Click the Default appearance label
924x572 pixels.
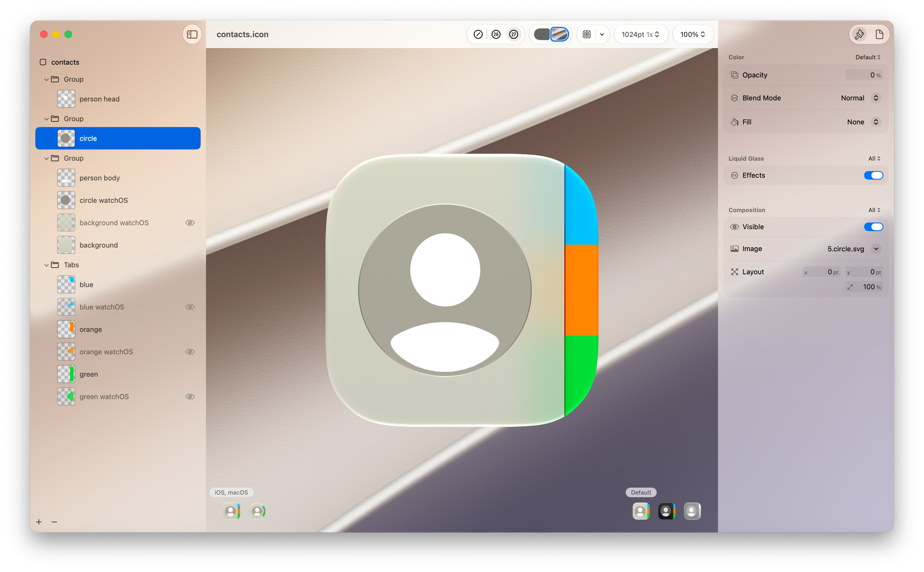pos(641,492)
